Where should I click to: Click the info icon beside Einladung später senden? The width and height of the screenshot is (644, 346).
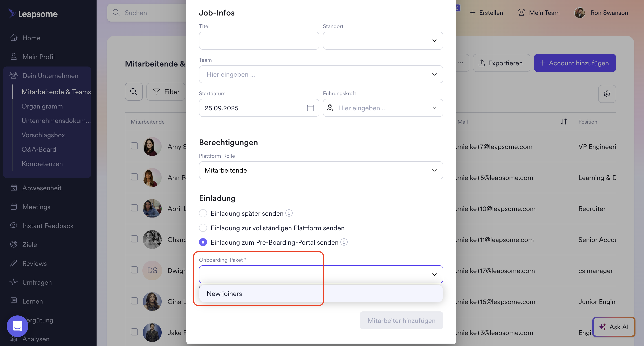[x=289, y=213]
